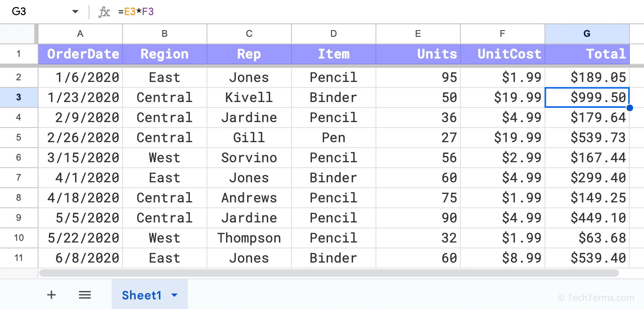Select row 11 header
Screen dimensions: 644x309
(18, 258)
